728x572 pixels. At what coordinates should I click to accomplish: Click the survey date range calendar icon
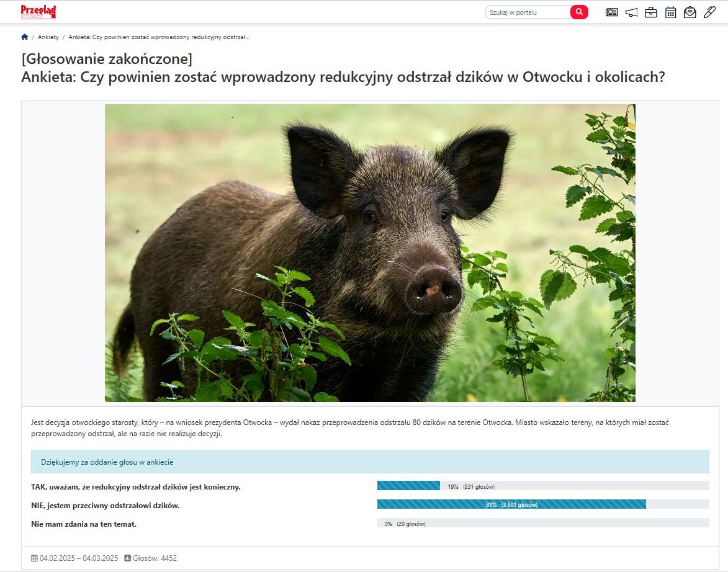click(34, 558)
